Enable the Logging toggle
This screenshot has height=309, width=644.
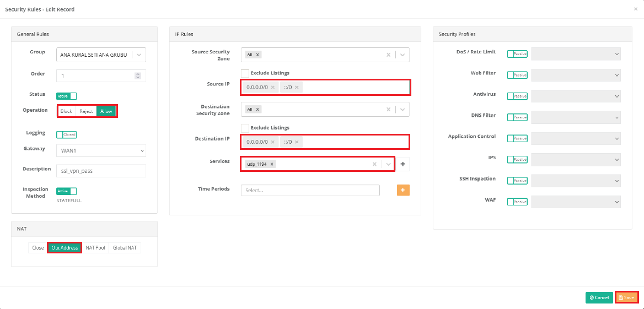tap(67, 134)
